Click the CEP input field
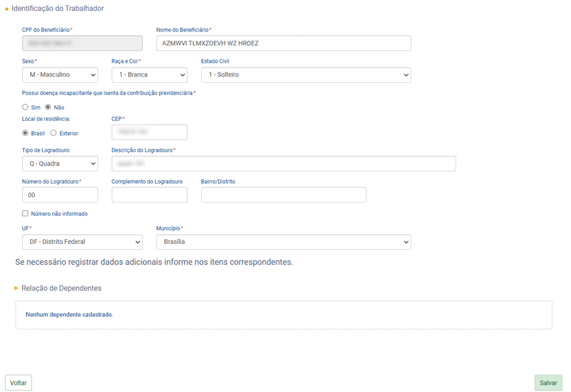571x392 pixels. [x=149, y=132]
